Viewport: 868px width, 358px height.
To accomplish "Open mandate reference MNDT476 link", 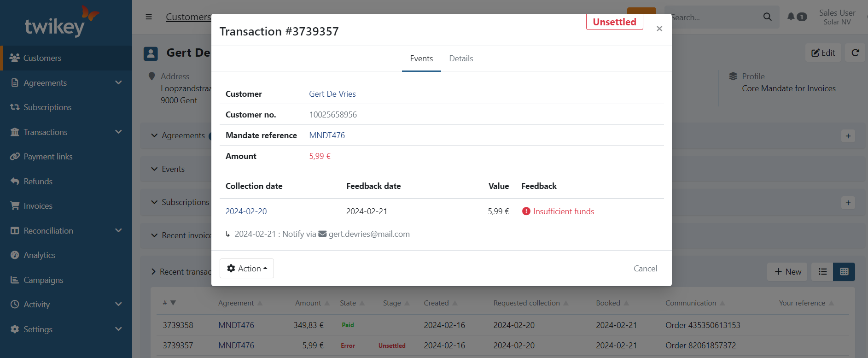I will point(327,135).
